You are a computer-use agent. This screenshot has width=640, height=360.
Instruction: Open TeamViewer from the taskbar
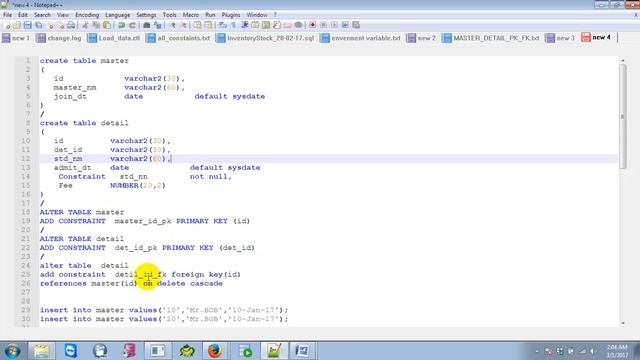[x=71, y=351]
